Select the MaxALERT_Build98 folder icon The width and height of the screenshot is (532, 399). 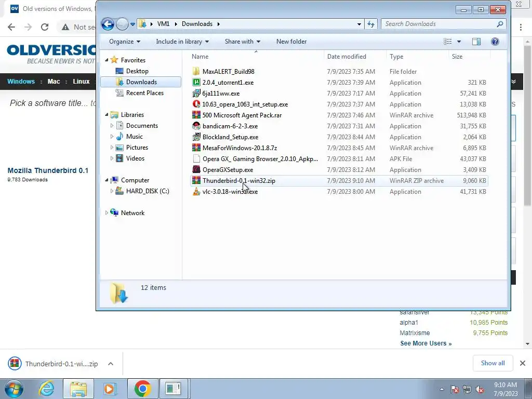(196, 71)
